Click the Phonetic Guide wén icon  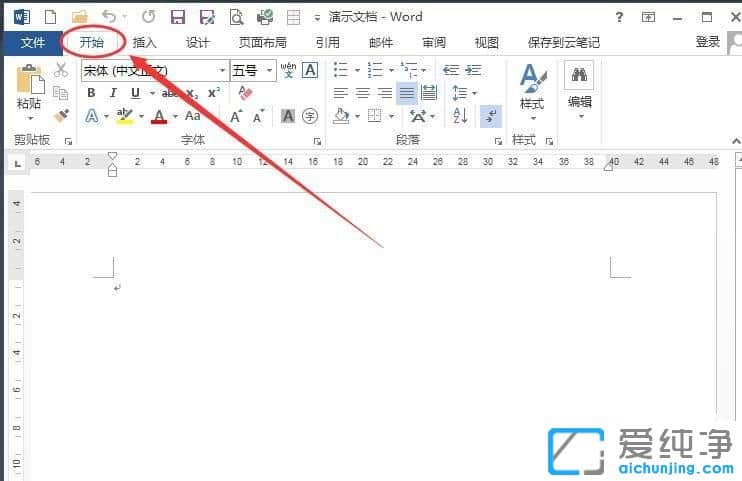288,70
